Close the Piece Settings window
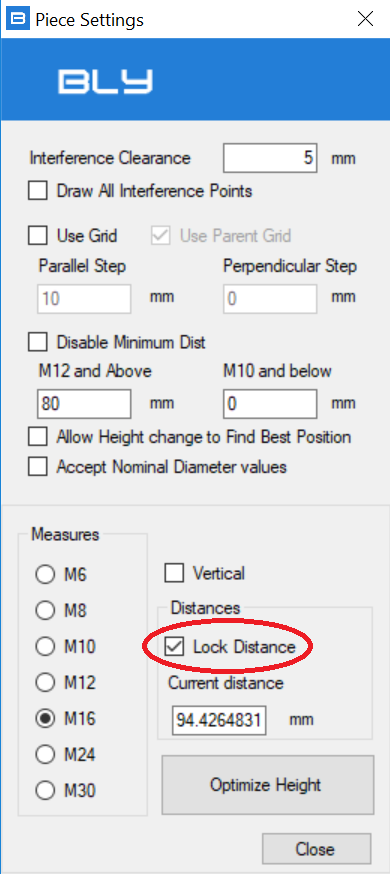 click(x=365, y=20)
